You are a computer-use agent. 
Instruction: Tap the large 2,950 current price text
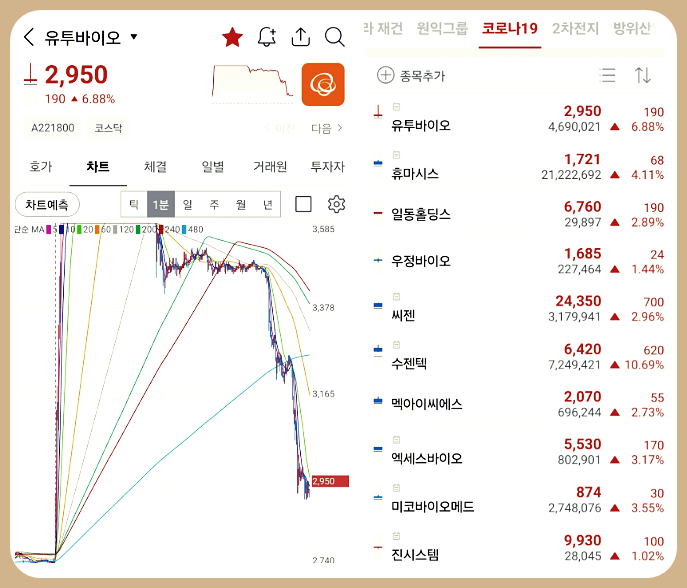(x=76, y=74)
